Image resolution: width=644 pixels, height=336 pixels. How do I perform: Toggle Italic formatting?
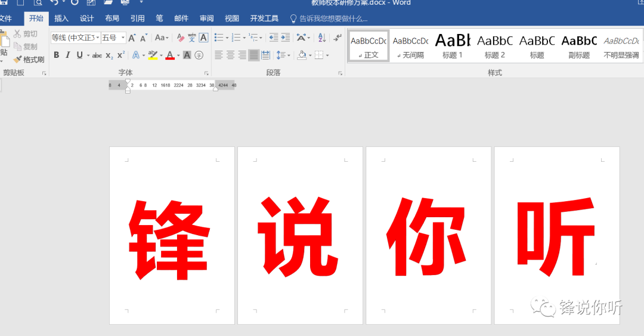pos(68,55)
